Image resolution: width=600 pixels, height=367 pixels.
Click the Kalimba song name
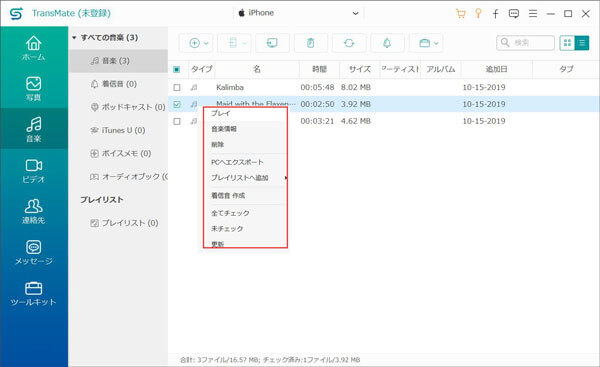[230, 87]
